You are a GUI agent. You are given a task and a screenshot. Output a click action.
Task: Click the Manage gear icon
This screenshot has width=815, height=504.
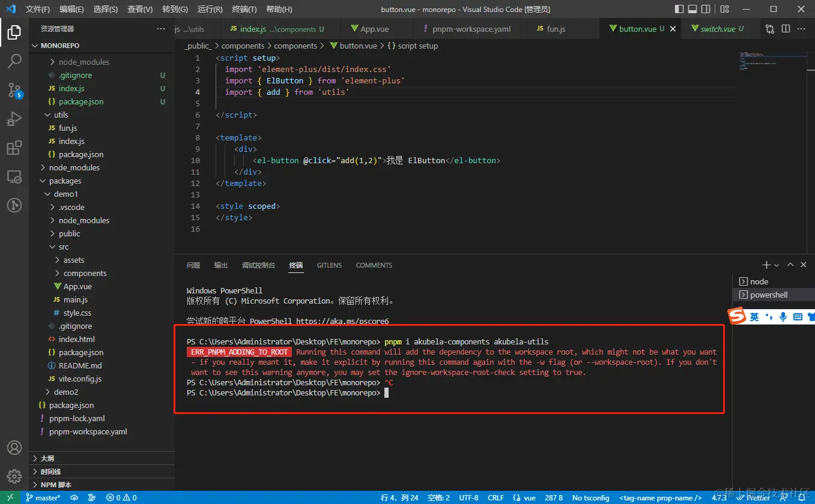[x=14, y=477]
